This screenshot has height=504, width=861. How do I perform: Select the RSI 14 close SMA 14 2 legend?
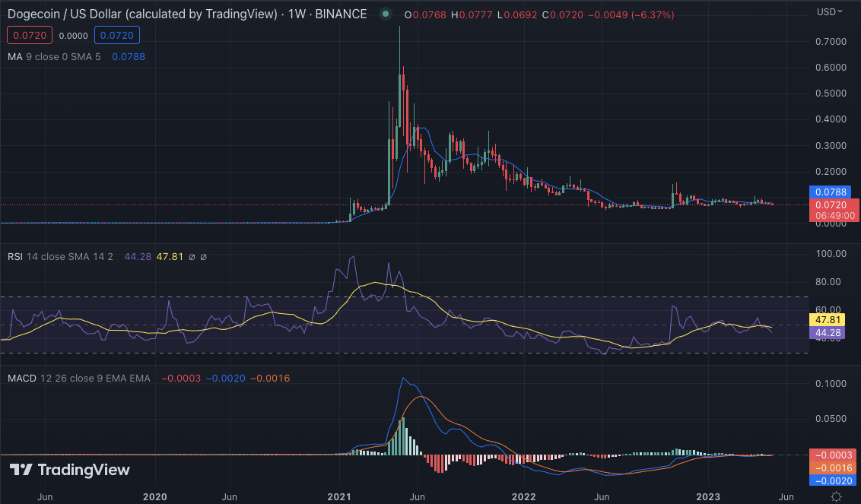coord(60,256)
